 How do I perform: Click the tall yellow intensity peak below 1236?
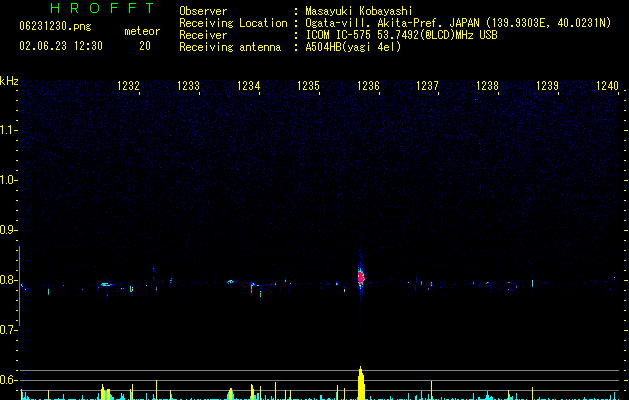(361, 383)
